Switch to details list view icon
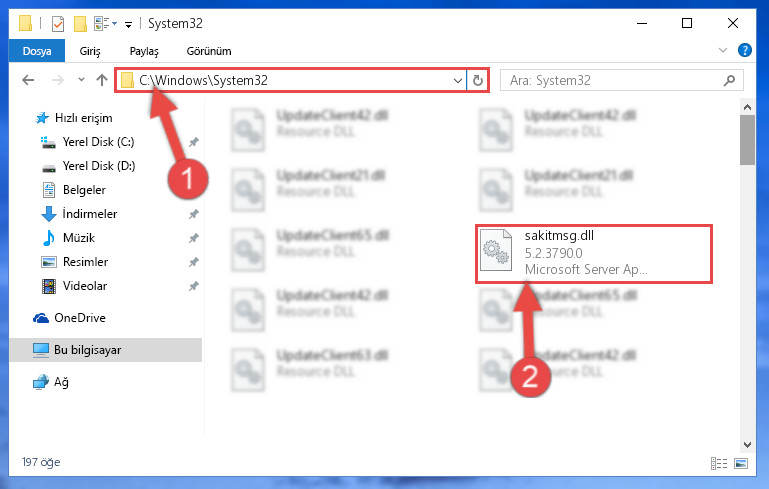Screen dimensions: 769x489 coord(718,463)
